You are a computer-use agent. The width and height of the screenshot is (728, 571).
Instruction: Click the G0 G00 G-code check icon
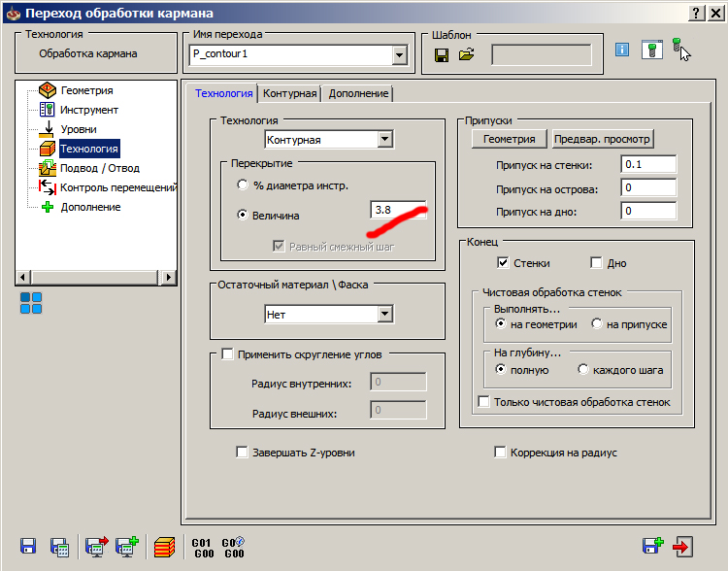coord(233,548)
